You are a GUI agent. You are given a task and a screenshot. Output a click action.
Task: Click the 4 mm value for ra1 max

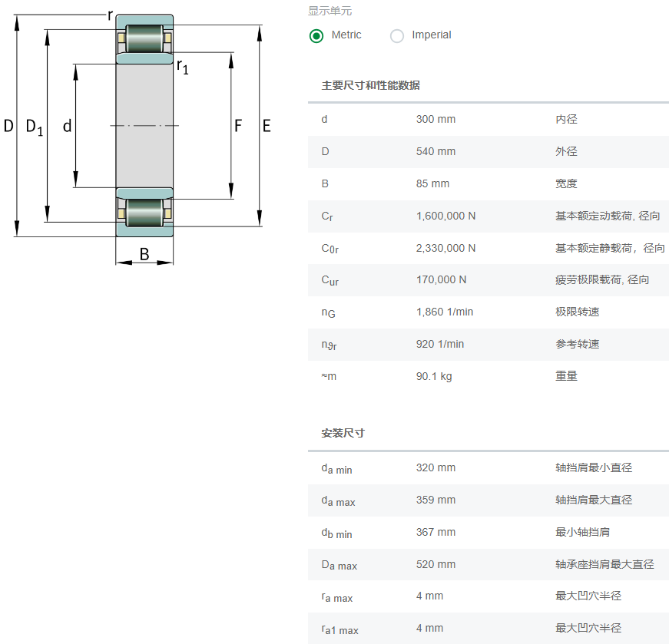coord(429,628)
